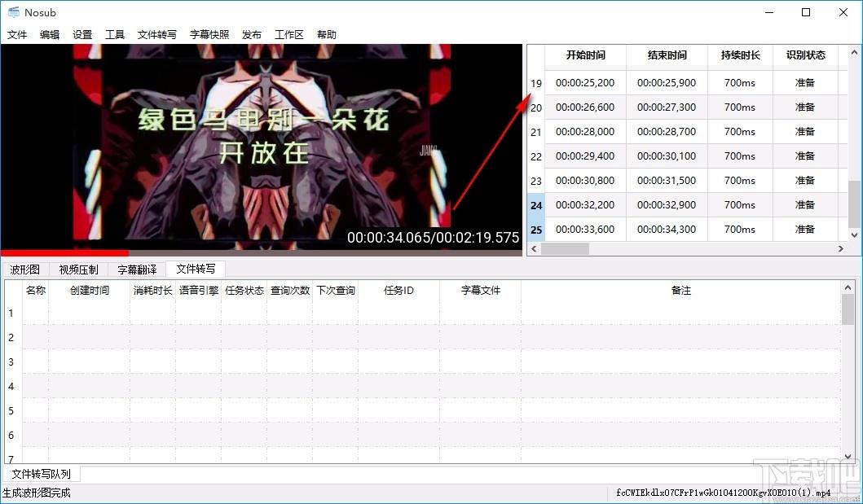Click queue table scroll-down arrow

click(848, 457)
